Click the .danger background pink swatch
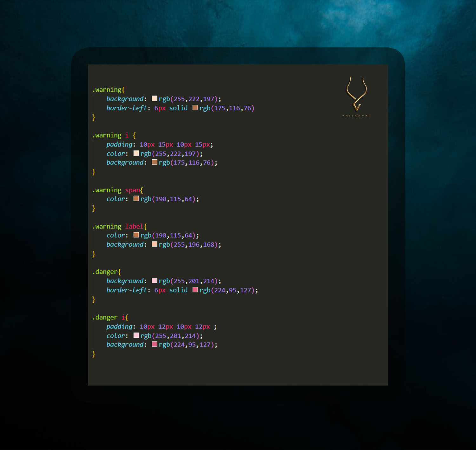476x450 pixels. [155, 281]
